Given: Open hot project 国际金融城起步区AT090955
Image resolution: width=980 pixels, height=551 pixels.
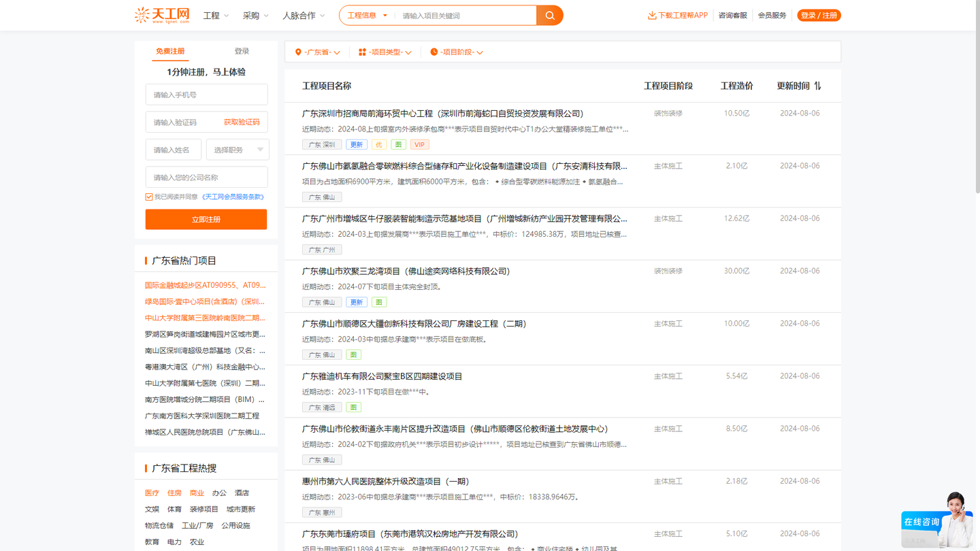Looking at the screenshot, I should (206, 285).
